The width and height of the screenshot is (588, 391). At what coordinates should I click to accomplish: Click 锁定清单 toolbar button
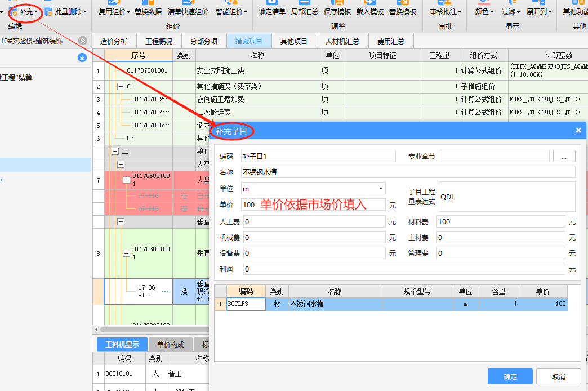tap(272, 12)
